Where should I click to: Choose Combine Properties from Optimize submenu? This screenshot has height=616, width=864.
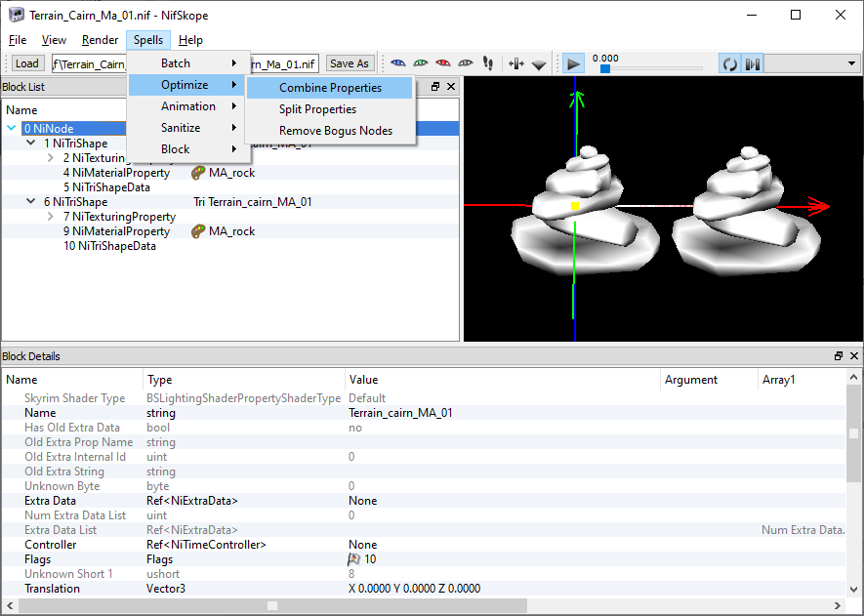click(x=330, y=88)
